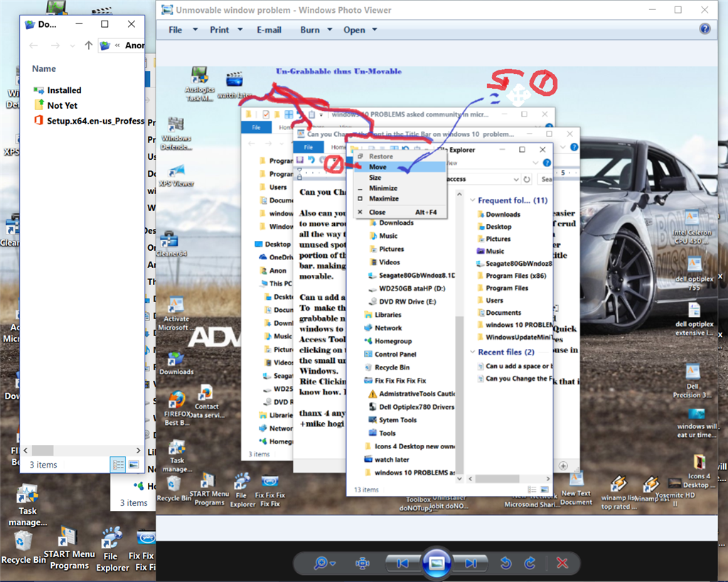Viewport: 728px width, 582px height.
Task: Go to the next photo
Action: (x=470, y=563)
